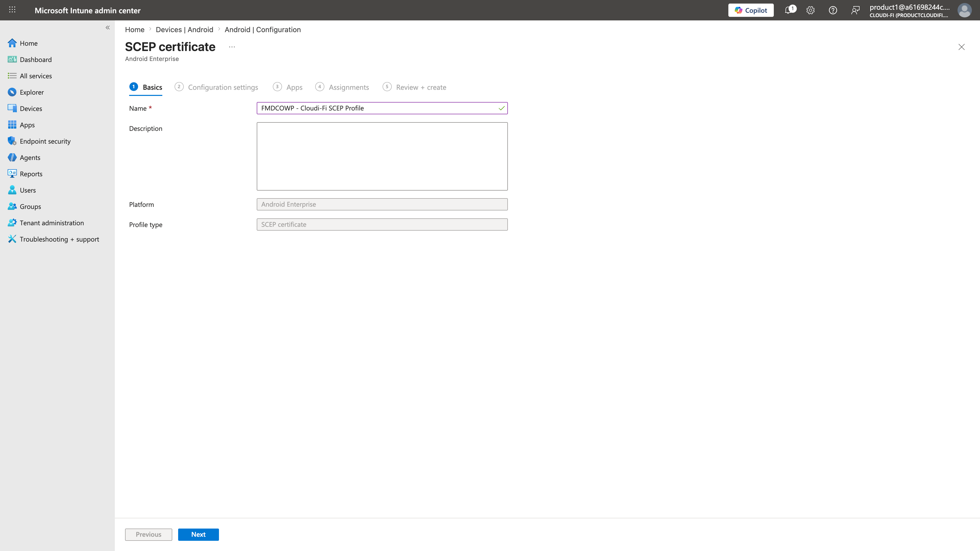
Task: Open the SCEP certificate more options ellipsis
Action: coord(232,47)
